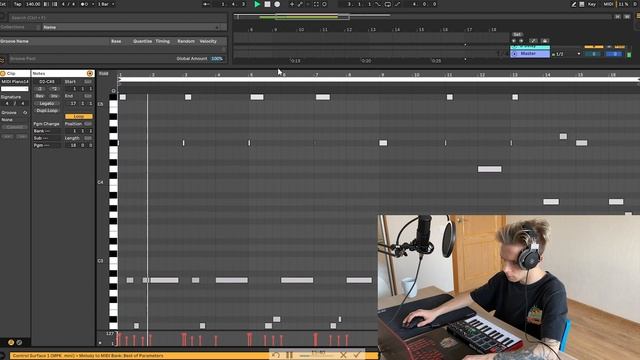Click the groove pool icon
640x360 pixels.
(x=2, y=60)
